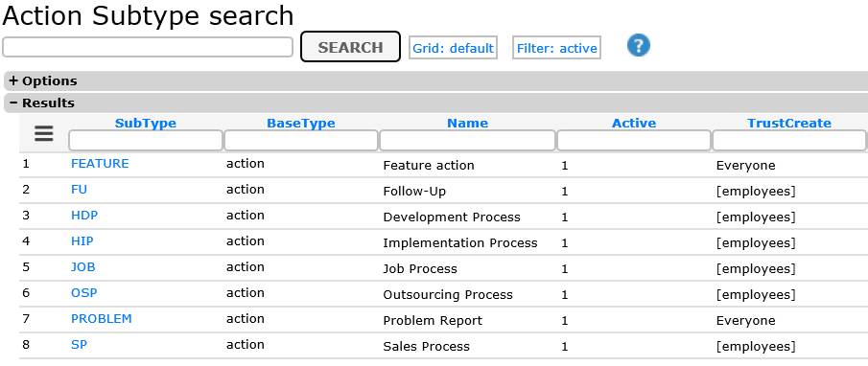Screen dimensions: 868x366
Task: Select the 'Sales Process' name cell
Action: (x=426, y=347)
